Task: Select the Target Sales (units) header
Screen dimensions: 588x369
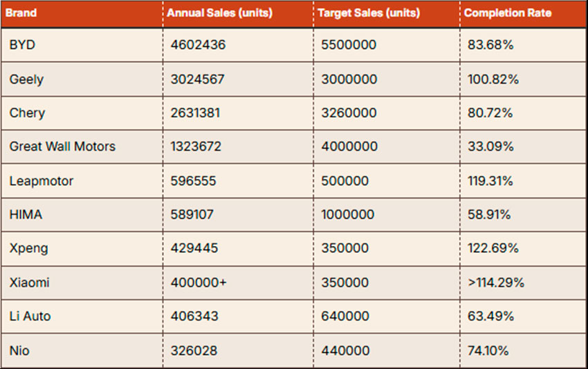Action: [x=370, y=13]
